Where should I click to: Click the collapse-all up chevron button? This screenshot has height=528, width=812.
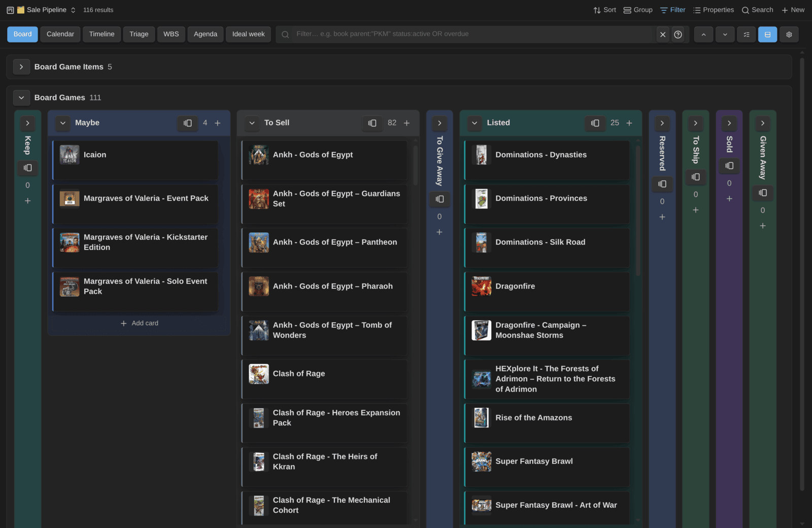tap(703, 34)
